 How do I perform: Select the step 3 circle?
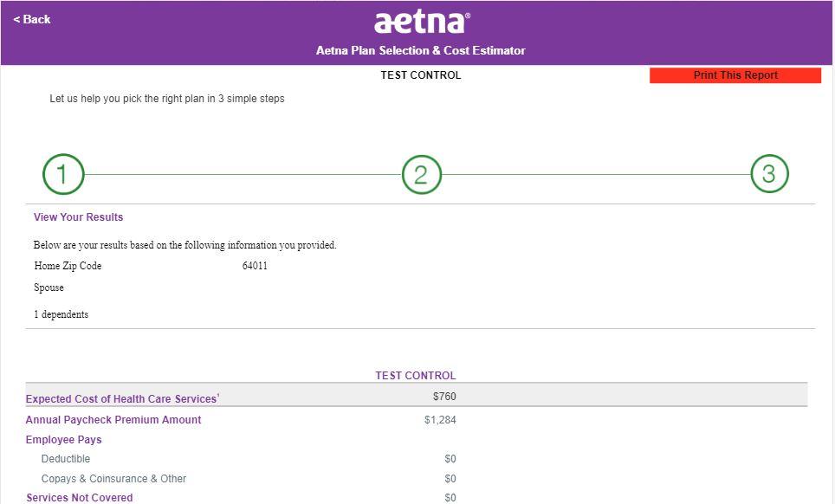[x=768, y=175]
